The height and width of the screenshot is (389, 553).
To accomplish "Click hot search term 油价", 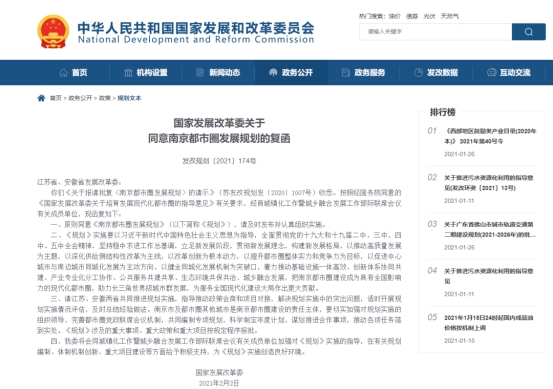I will pos(395,16).
